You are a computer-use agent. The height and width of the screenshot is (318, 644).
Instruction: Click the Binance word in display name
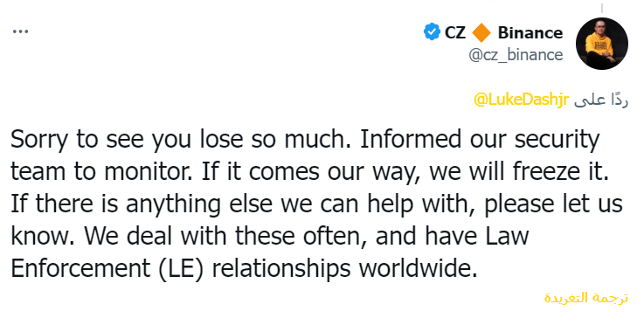point(530,32)
